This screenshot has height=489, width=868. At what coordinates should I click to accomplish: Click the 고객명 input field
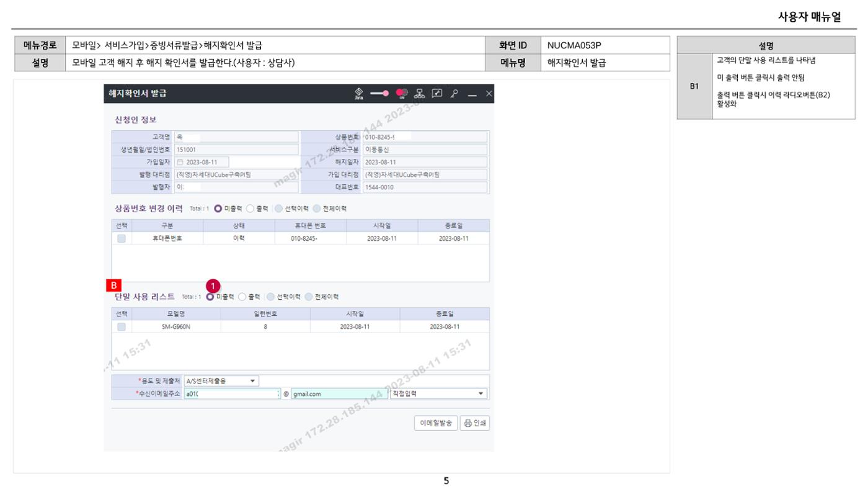[x=236, y=137]
